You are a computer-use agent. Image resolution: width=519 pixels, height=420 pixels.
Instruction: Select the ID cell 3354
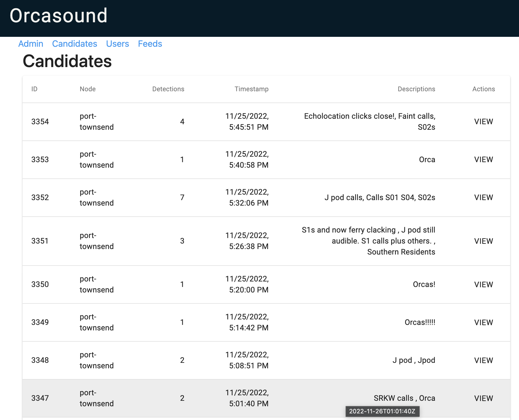coord(40,121)
